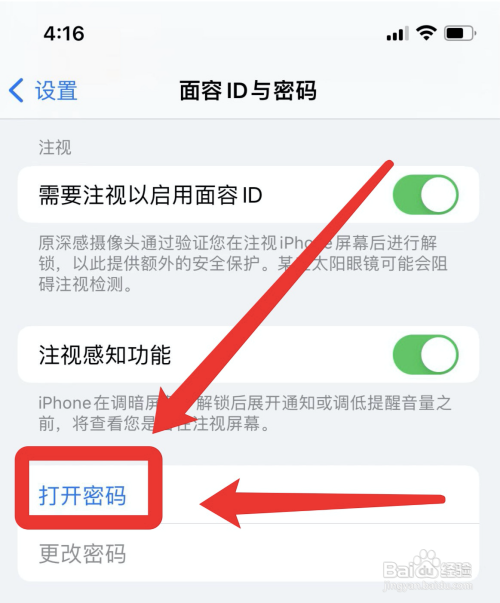
Task: Tap the cellular signal bars icon
Action: pos(397,34)
